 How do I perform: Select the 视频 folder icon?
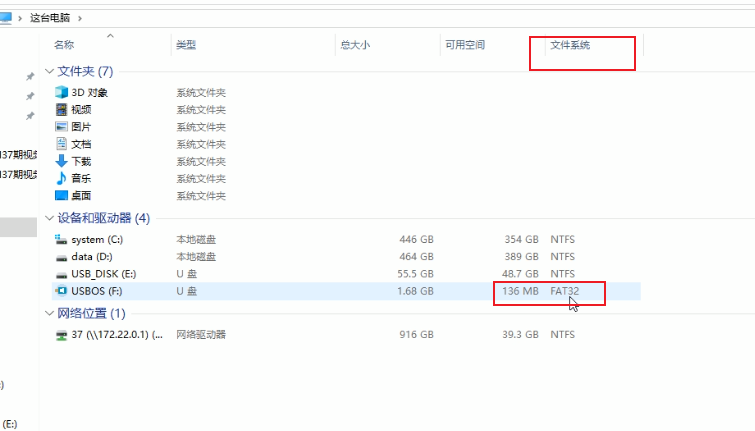pos(61,110)
